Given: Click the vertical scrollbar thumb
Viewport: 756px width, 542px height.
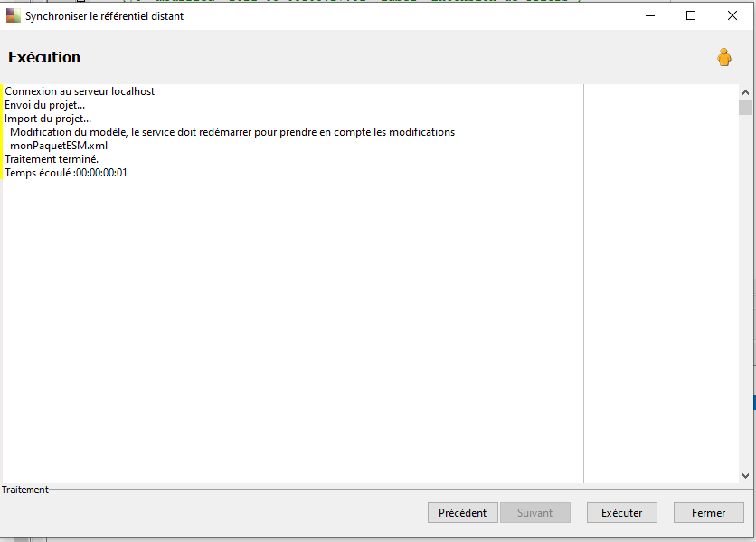Looking at the screenshot, I should pos(745,107).
